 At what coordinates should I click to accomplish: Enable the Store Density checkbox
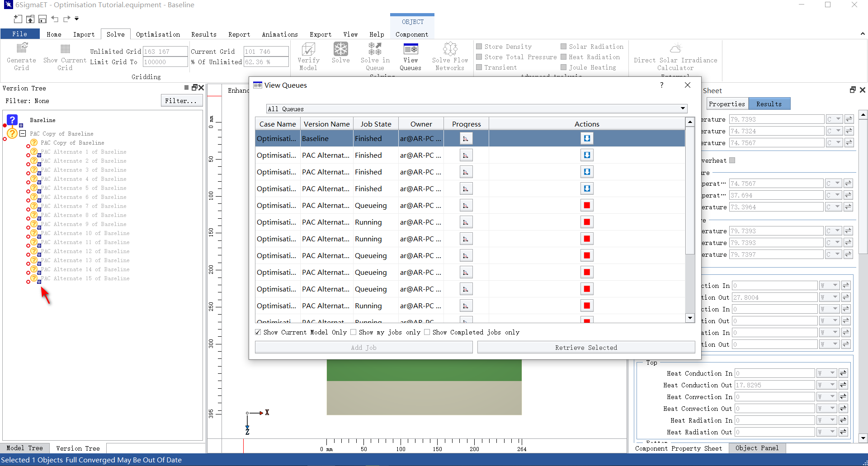point(479,47)
